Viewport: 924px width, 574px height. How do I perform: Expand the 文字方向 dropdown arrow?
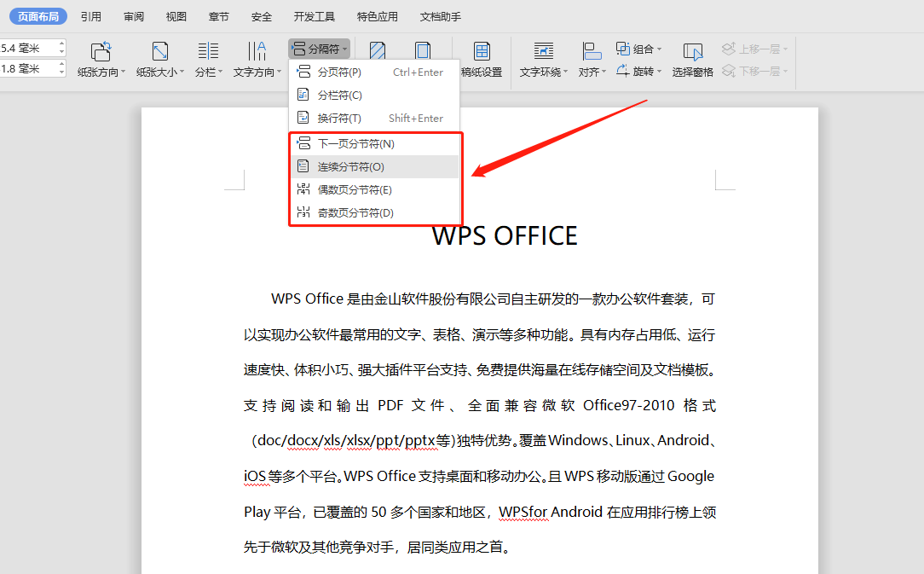(279, 72)
